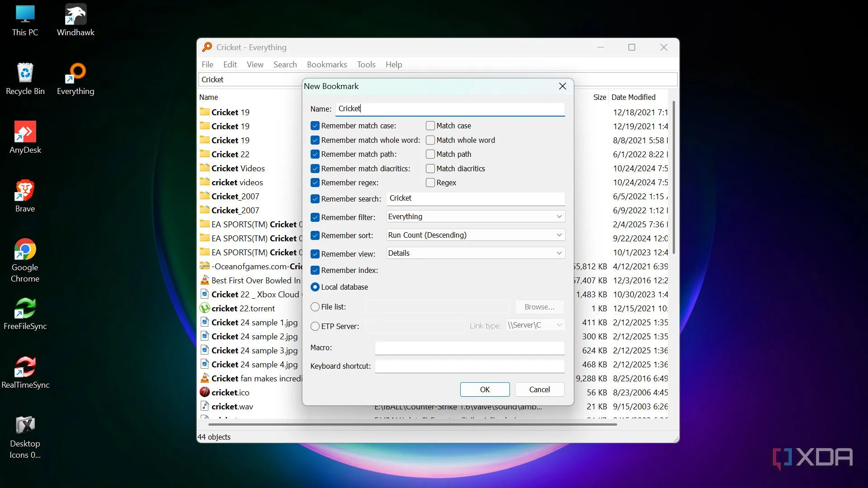868x488 pixels.
Task: Open the Help menu in Everything
Action: coord(394,65)
